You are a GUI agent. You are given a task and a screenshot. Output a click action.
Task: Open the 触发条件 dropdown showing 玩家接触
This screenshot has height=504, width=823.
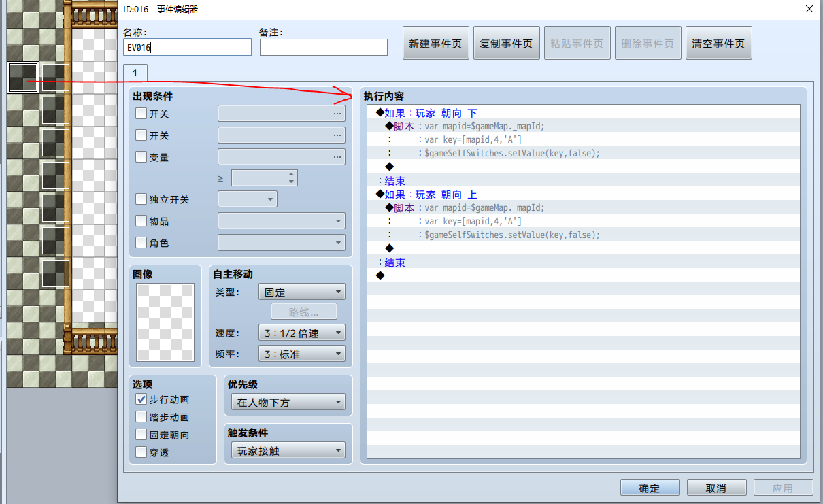coord(288,451)
